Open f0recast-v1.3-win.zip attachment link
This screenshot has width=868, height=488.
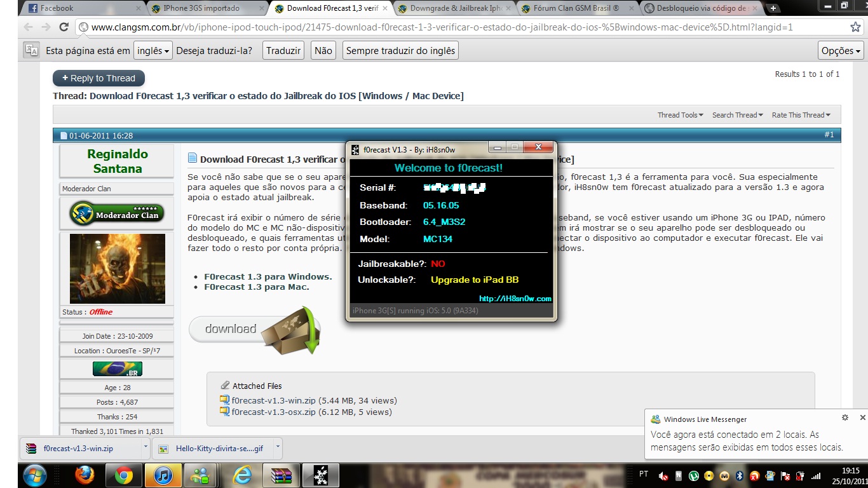point(273,400)
